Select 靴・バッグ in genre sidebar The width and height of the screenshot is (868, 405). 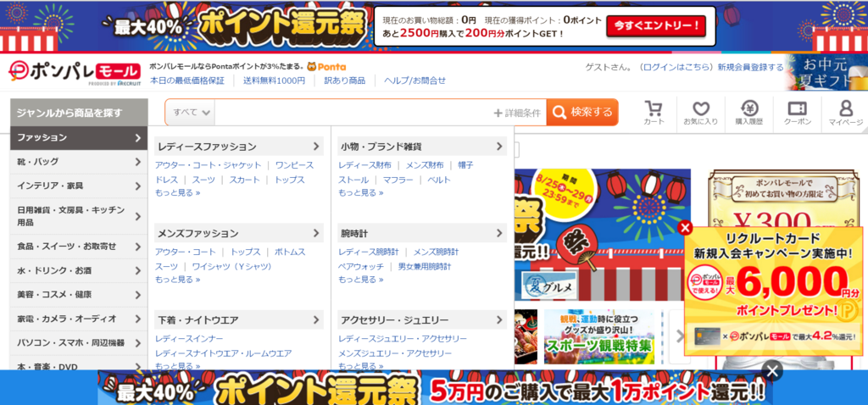click(x=79, y=162)
